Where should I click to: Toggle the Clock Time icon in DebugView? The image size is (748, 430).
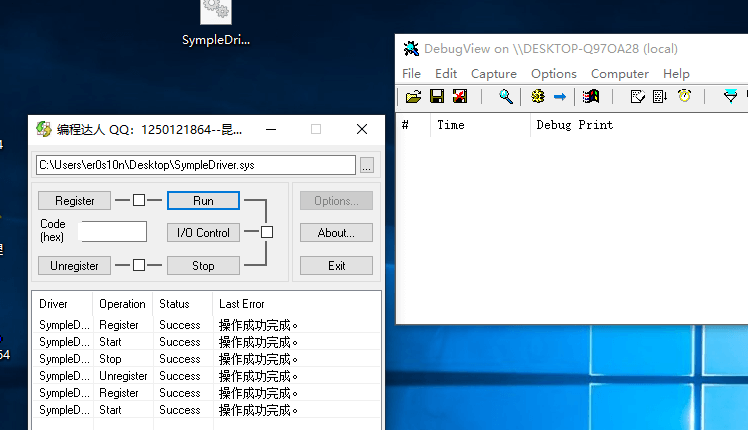click(684, 97)
